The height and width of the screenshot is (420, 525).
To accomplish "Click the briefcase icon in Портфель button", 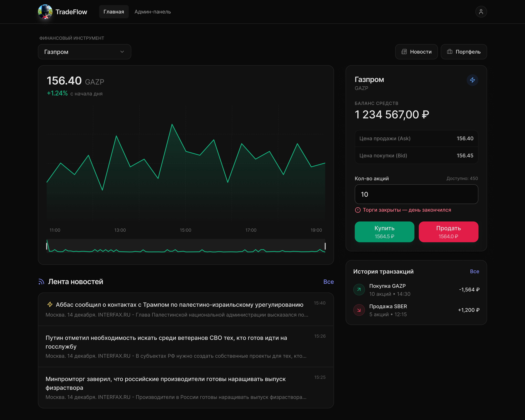I will click(x=450, y=52).
